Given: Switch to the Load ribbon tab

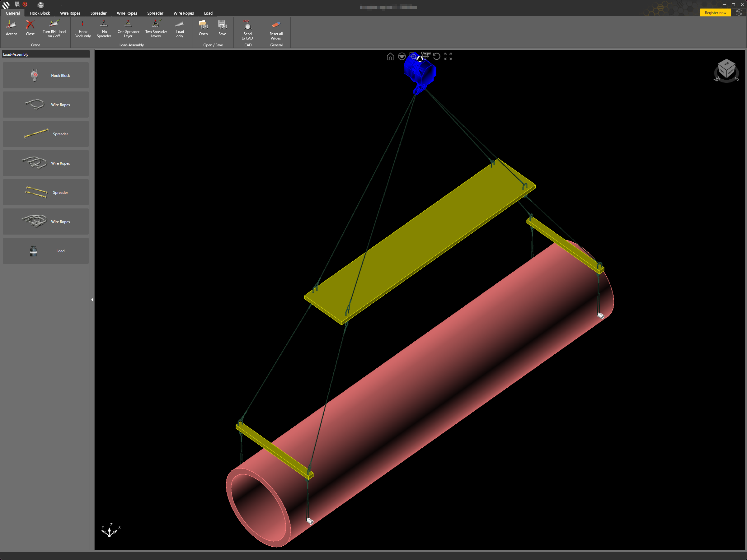Looking at the screenshot, I should point(208,13).
